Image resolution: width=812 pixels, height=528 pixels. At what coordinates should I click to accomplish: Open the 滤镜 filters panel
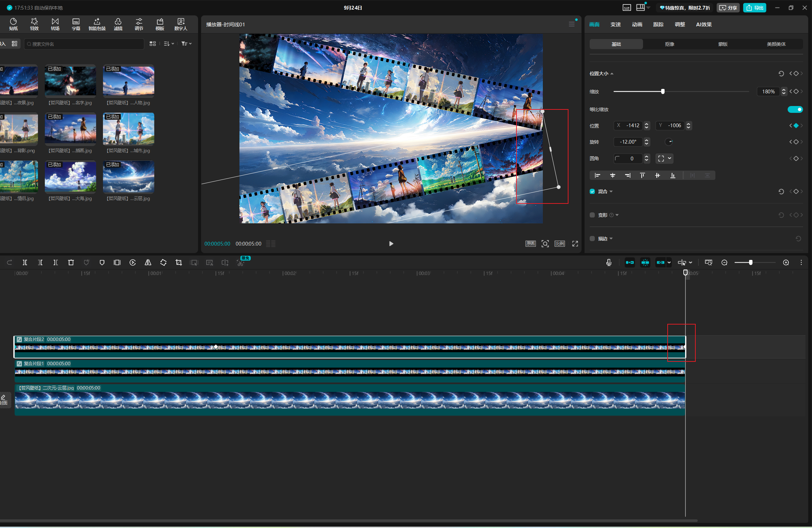coord(118,24)
